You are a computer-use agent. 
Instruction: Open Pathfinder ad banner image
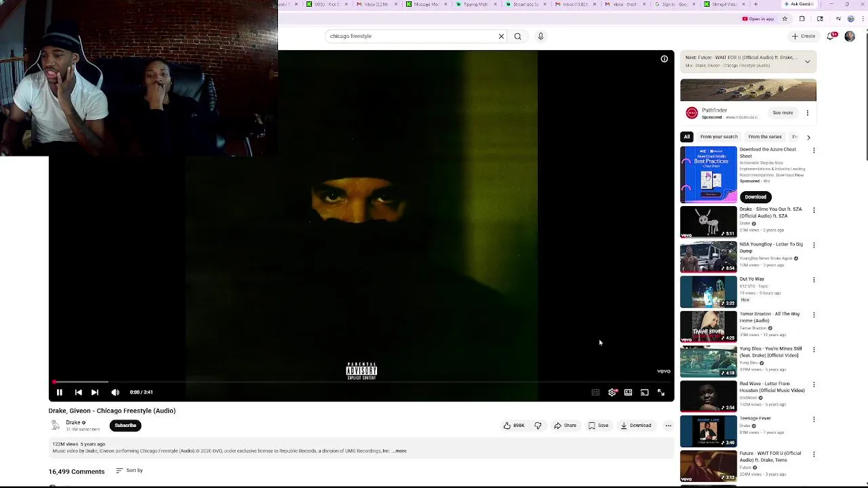coord(748,90)
